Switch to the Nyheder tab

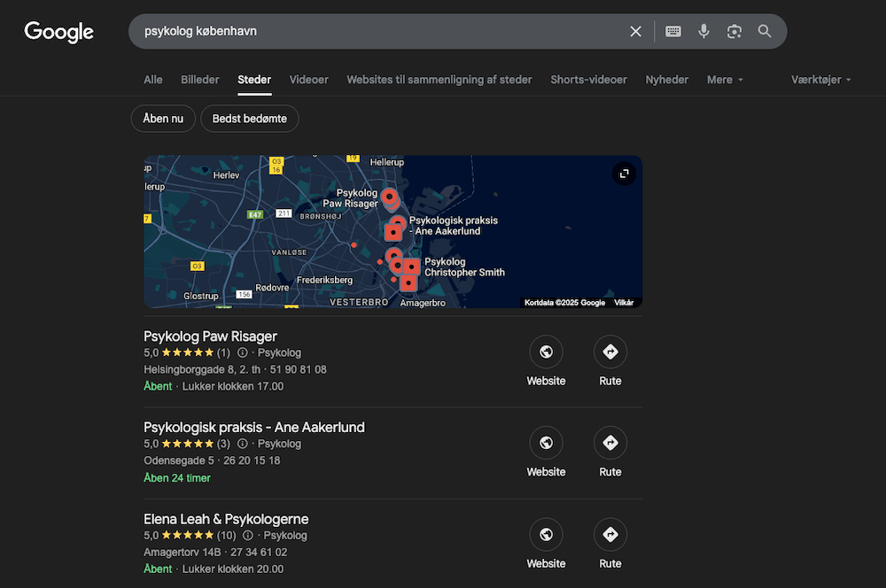point(667,80)
